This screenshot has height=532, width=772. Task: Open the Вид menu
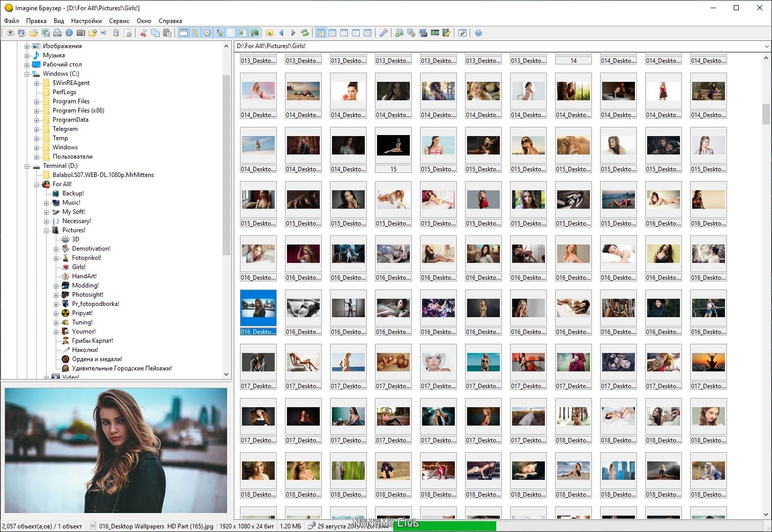click(59, 21)
